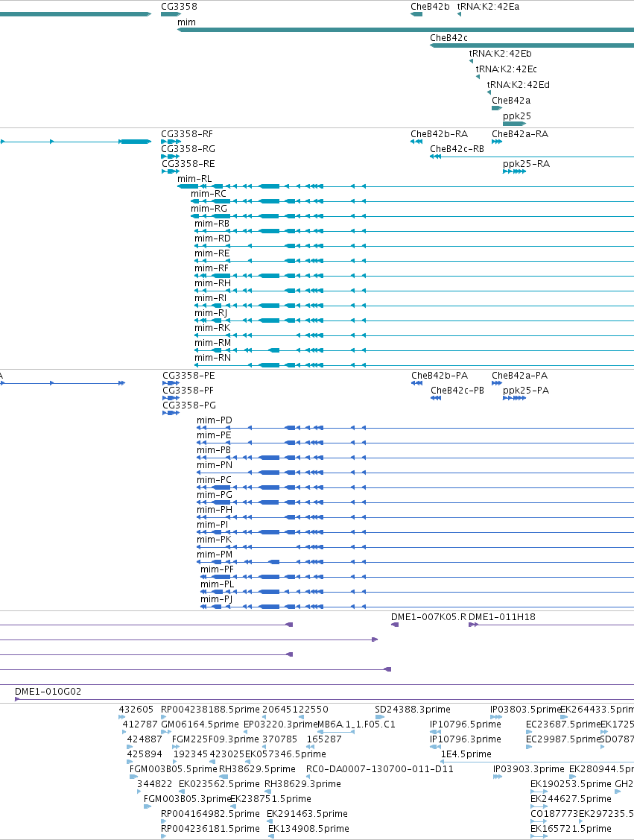Click tRNA:K2:42Ec gene label

coord(506,69)
